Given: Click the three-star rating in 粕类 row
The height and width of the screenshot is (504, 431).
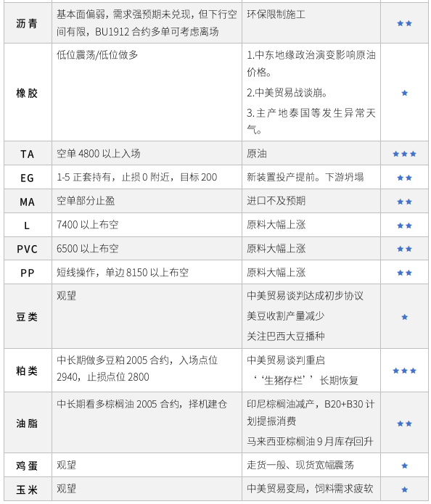Looking at the screenshot, I should (404, 371).
